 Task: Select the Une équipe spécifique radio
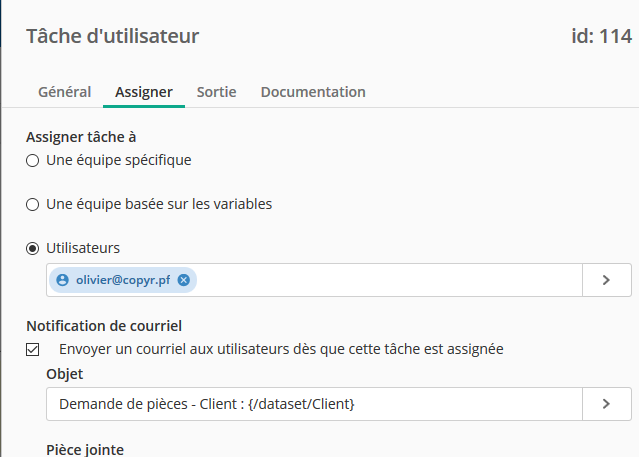tap(33, 161)
